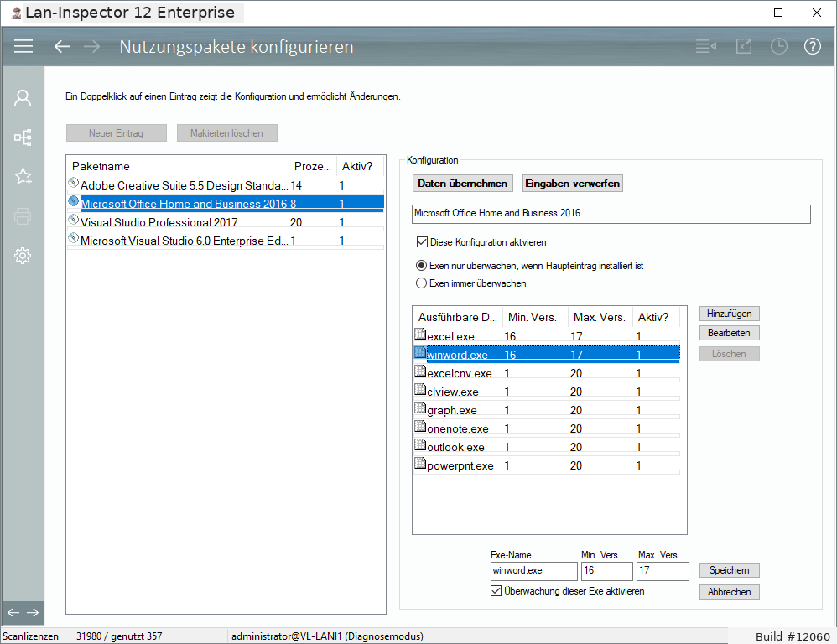Select 'Visual Studio Professional 2017' row
Screen dimensions: 837x644
[226, 222]
